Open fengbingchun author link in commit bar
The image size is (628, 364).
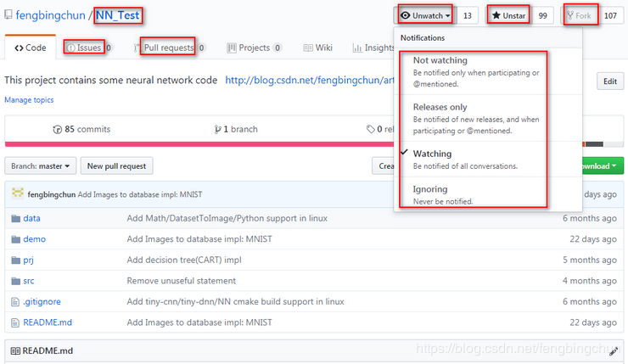click(x=51, y=194)
